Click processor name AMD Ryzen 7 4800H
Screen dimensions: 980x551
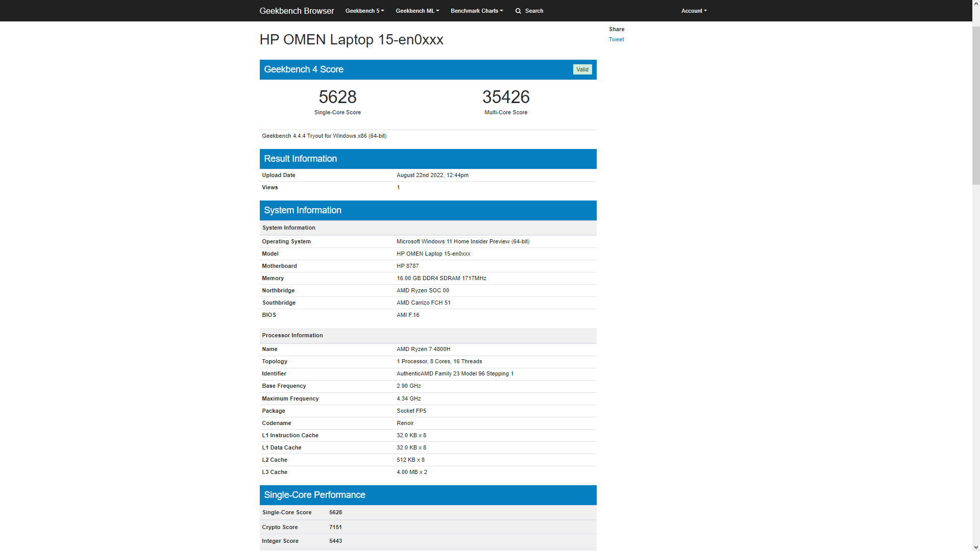pos(423,349)
